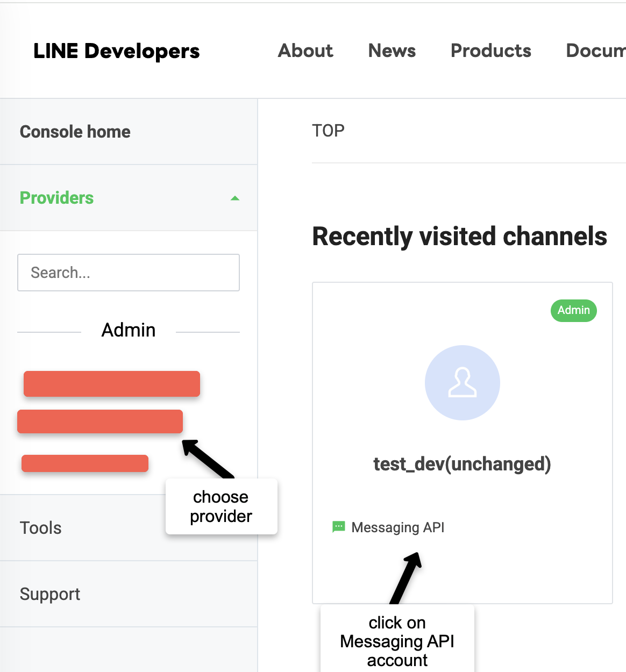This screenshot has width=626, height=672.
Task: Select the third, shortest redacted provider
Action: pyautogui.click(x=85, y=463)
